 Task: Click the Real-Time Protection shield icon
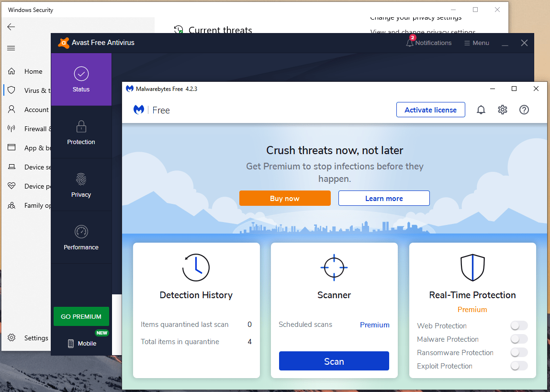click(472, 268)
